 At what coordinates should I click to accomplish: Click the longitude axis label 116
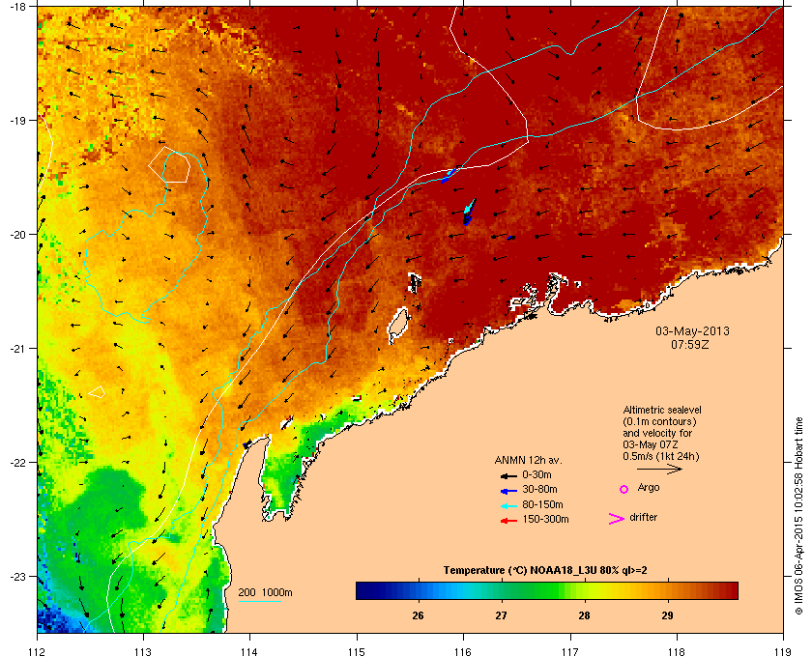[x=463, y=652]
